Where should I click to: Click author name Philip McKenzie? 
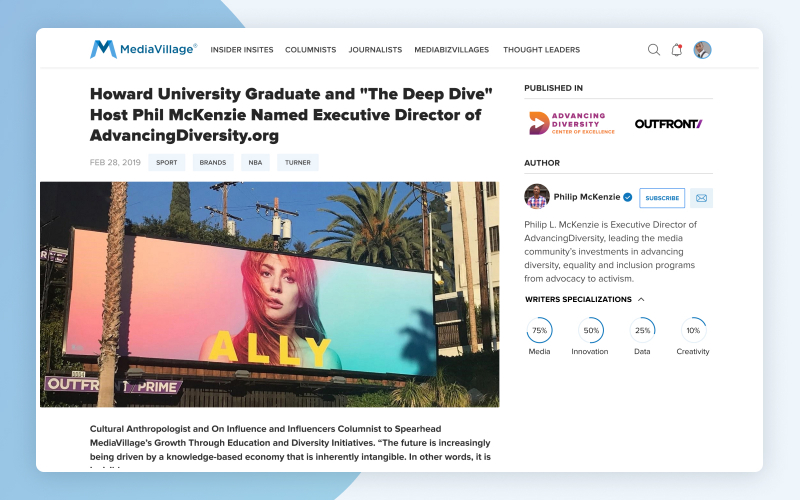tap(587, 197)
